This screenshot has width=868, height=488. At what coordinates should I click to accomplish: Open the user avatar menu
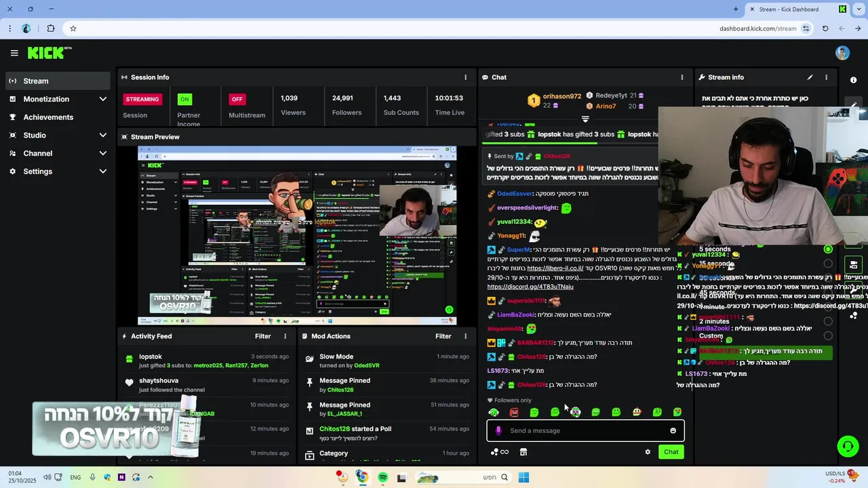point(842,53)
